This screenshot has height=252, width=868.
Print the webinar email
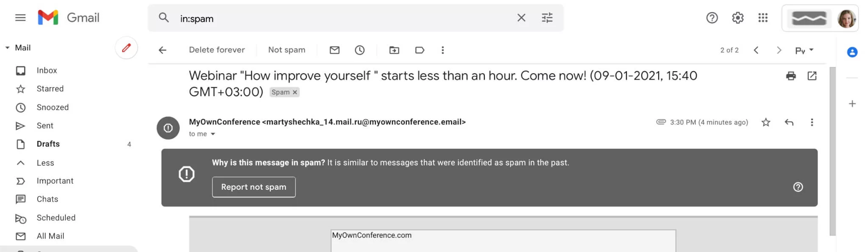[x=791, y=76]
